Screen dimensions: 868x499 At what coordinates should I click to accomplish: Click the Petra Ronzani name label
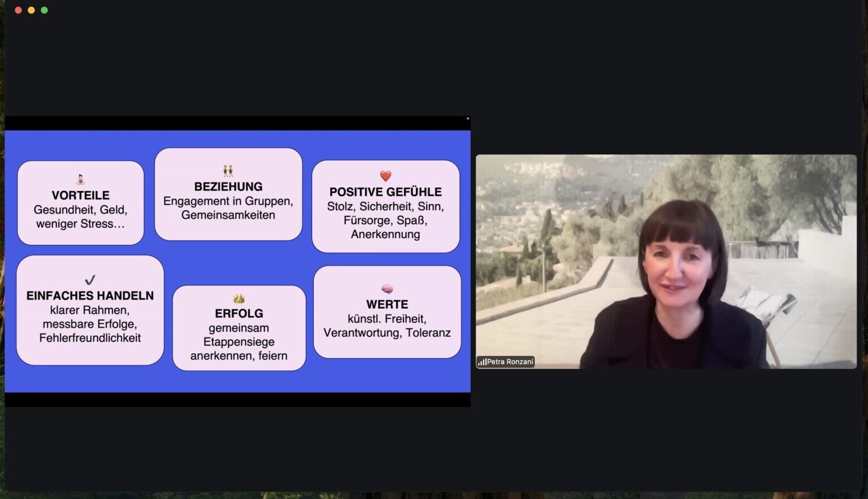point(510,362)
